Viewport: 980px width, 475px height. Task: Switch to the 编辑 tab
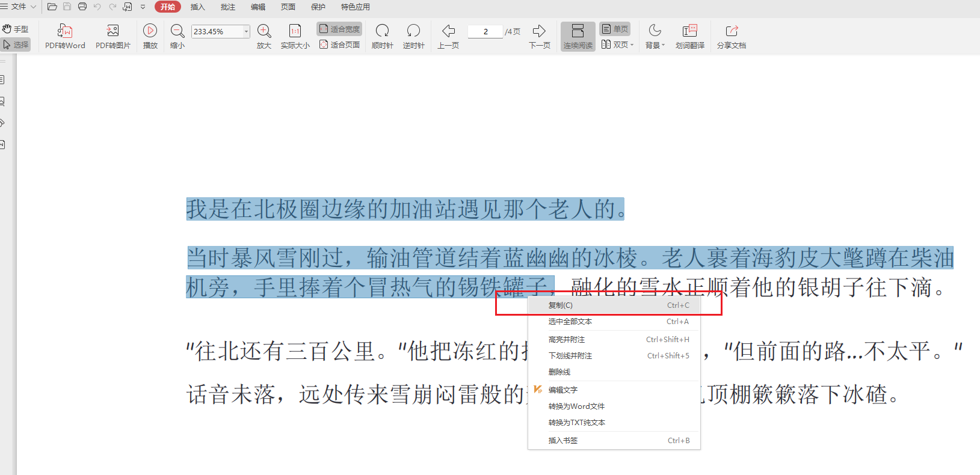coord(257,7)
